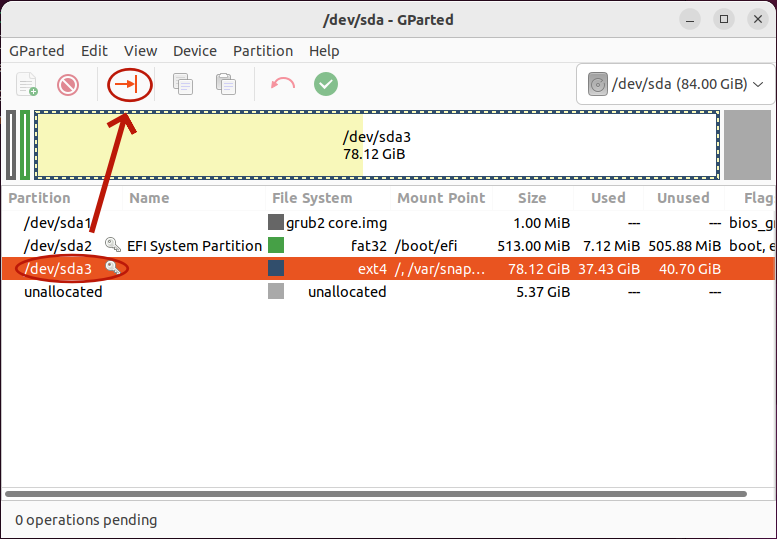777x539 pixels.
Task: Open the GParted menu
Action: point(37,51)
